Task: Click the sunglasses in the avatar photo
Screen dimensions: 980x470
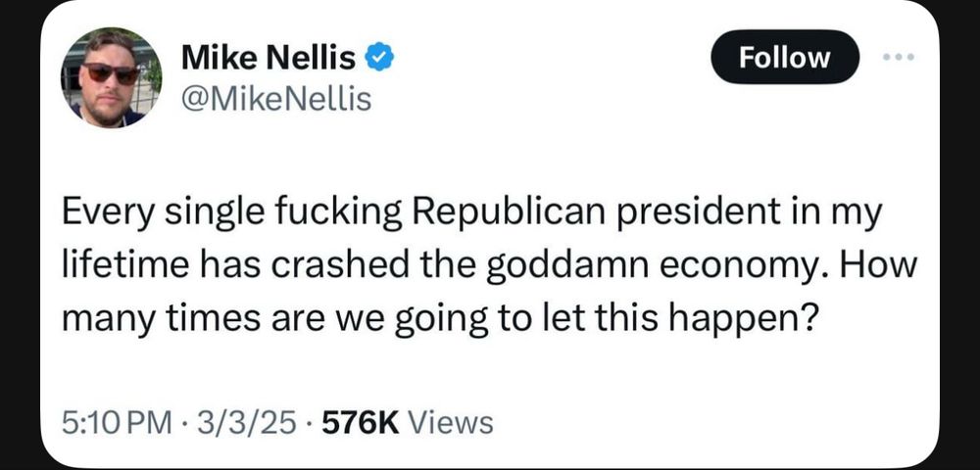Action: (110, 71)
